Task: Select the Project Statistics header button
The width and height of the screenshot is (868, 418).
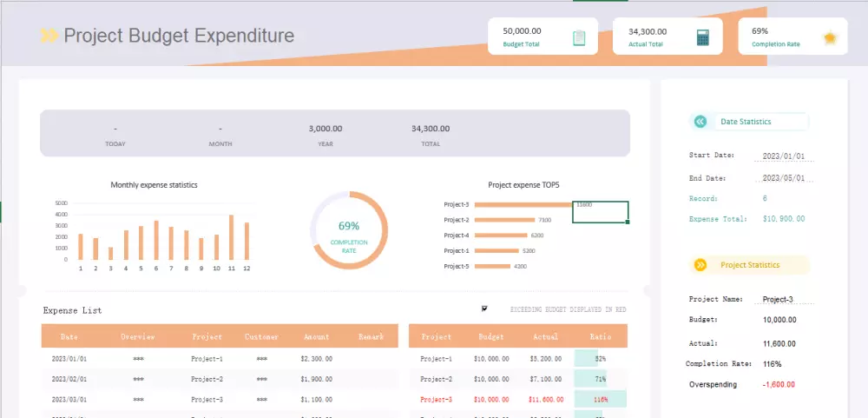Action: click(749, 265)
